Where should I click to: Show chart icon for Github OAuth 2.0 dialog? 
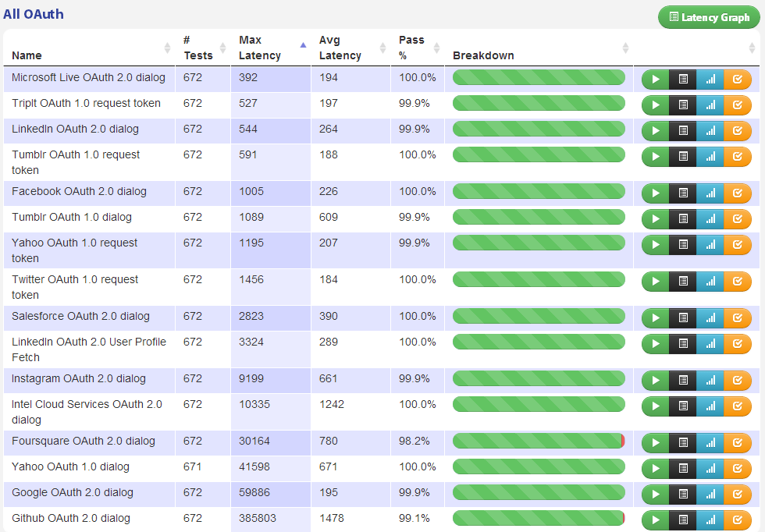(710, 521)
